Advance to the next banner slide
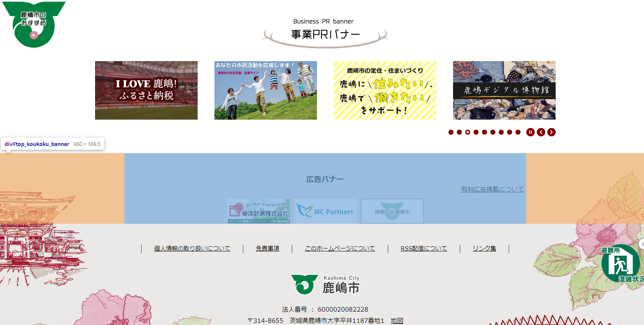Viewport: 644px width, 325px height. (551, 132)
